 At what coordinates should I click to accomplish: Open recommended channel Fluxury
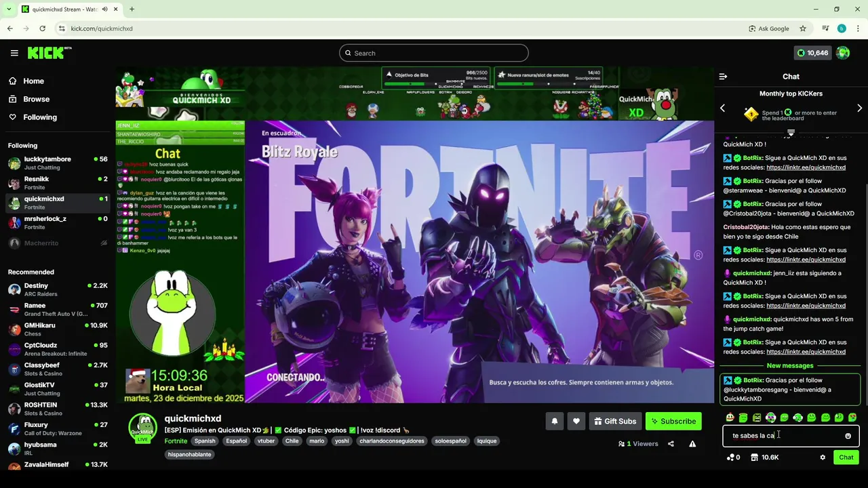(x=58, y=429)
